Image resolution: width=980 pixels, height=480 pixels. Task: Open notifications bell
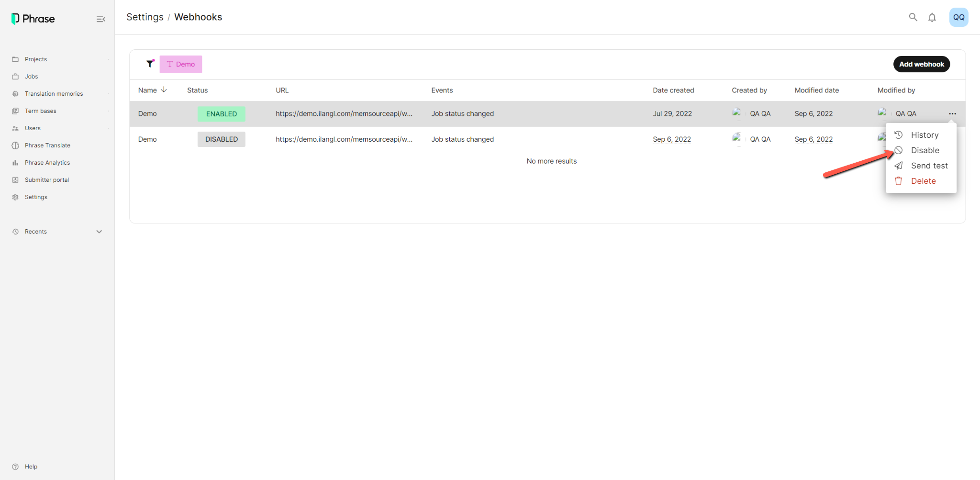(932, 17)
